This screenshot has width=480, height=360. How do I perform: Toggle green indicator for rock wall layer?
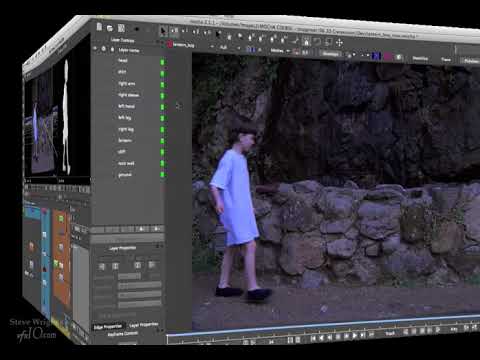162,163
